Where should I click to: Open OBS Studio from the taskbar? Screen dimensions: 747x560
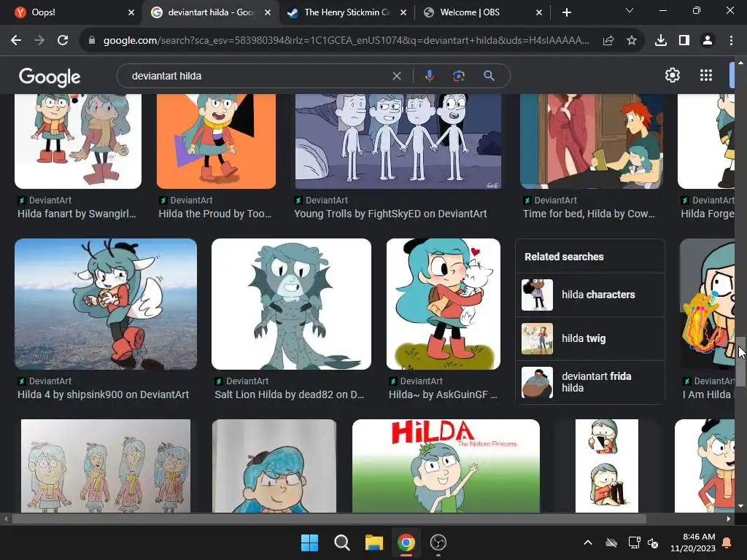[438, 542]
